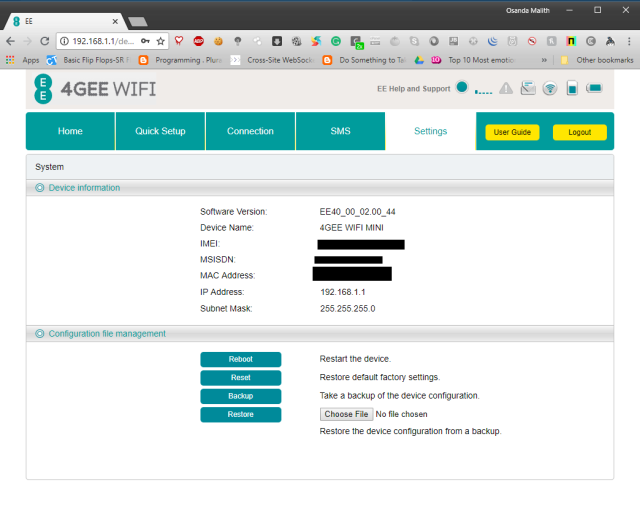
Task: Open the Basic Flip Flops-SR bookmark
Action: (x=89, y=60)
